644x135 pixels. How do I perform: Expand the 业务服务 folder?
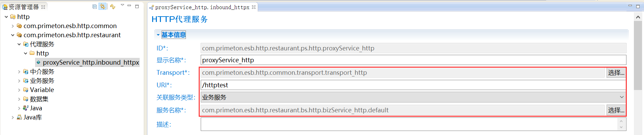coord(19,81)
